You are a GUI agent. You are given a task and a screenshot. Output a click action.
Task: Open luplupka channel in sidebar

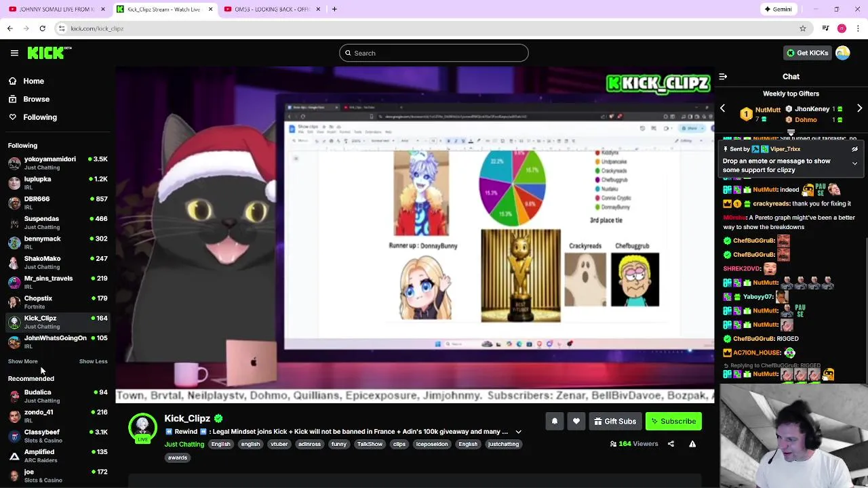coord(58,183)
